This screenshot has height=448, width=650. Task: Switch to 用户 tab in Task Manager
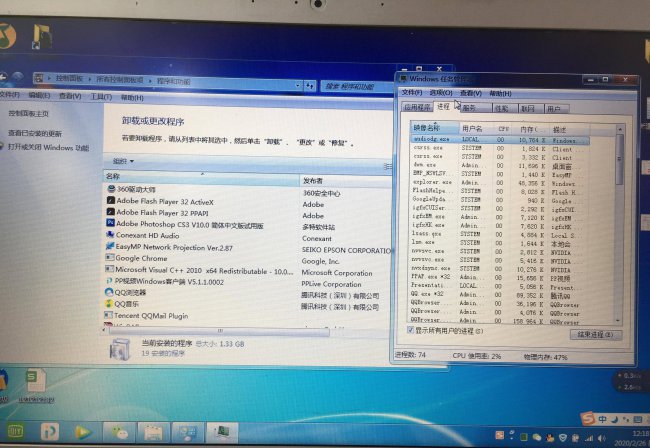click(x=556, y=109)
